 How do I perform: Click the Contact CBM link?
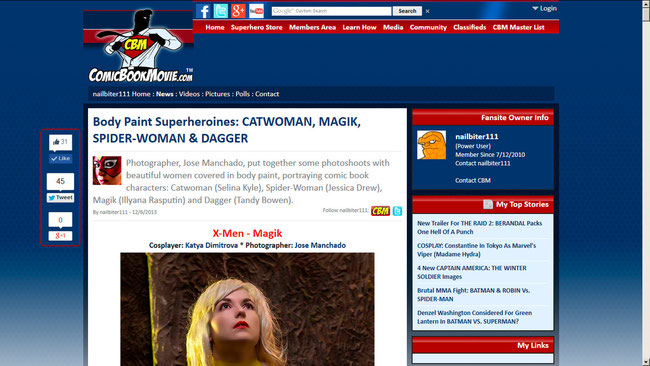[473, 180]
